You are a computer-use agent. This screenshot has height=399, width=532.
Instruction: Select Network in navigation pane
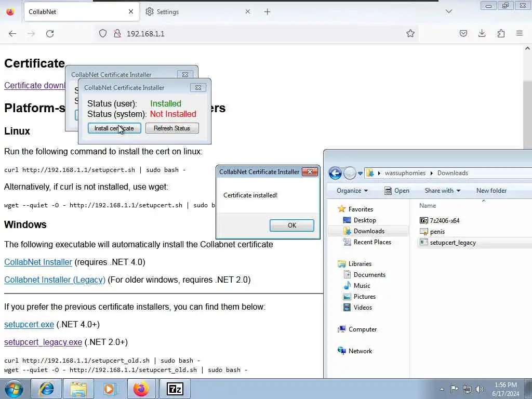[x=355, y=351]
